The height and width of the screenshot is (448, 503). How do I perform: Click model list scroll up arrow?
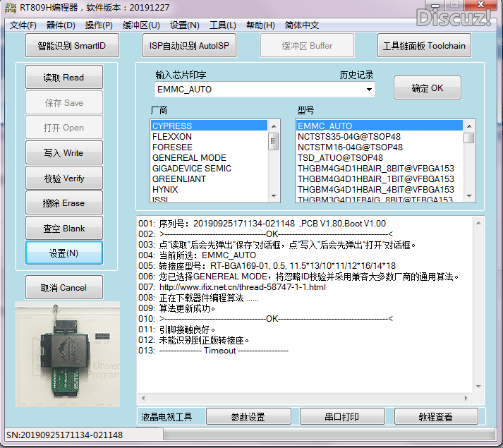[x=469, y=126]
